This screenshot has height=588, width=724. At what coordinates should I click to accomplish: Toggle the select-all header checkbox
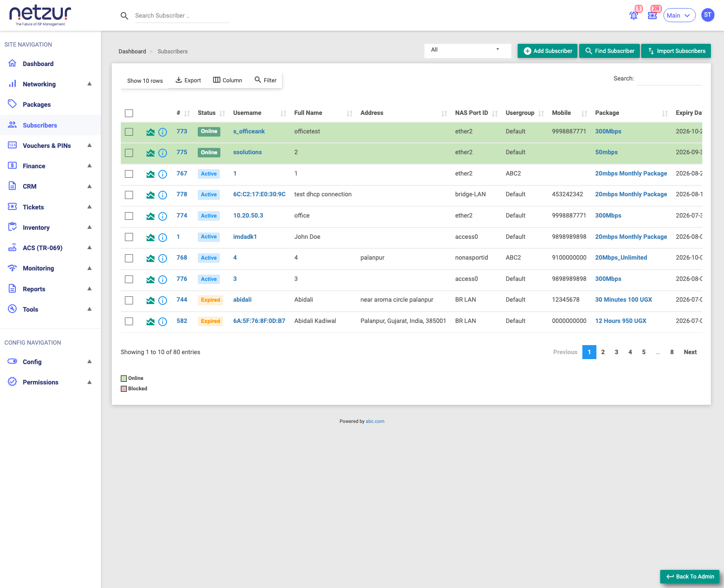tap(129, 113)
